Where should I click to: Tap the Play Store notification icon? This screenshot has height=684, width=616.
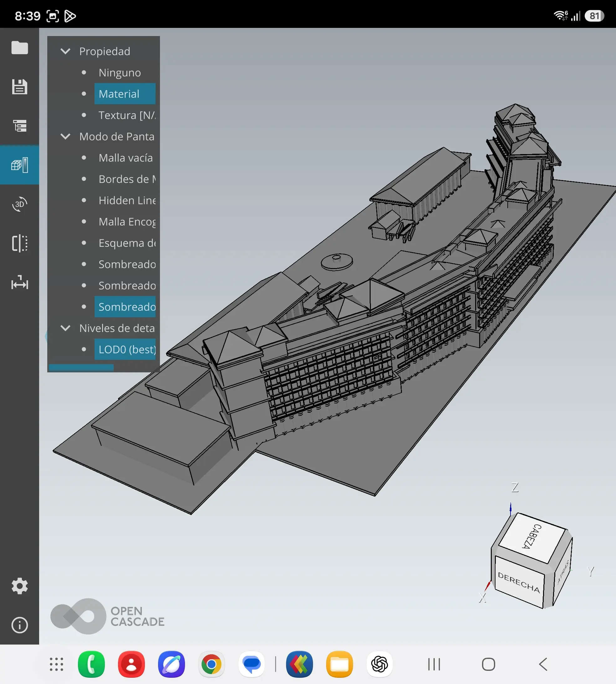(70, 16)
